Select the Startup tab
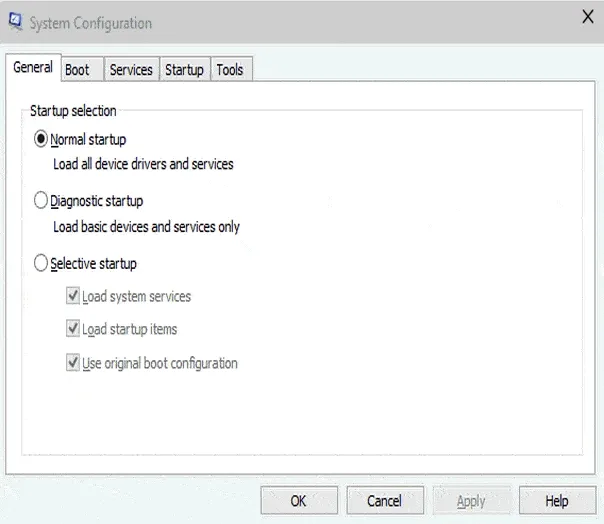Screen dimensions: 604x524 (184, 69)
